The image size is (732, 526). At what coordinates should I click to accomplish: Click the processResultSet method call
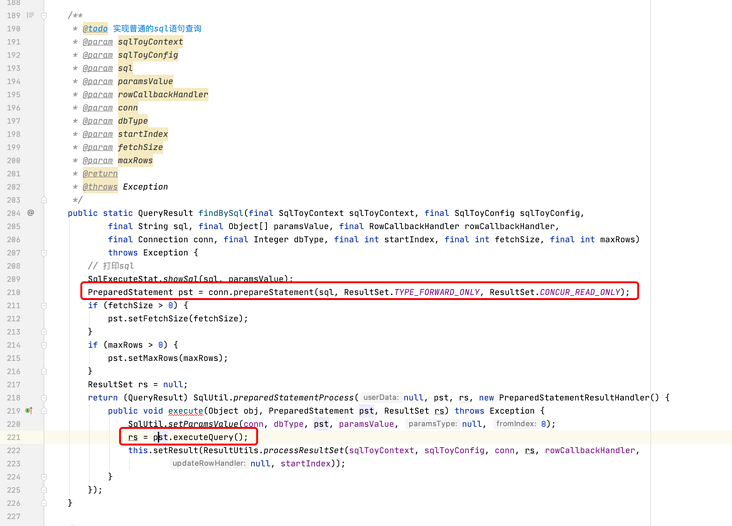pyautogui.click(x=303, y=450)
